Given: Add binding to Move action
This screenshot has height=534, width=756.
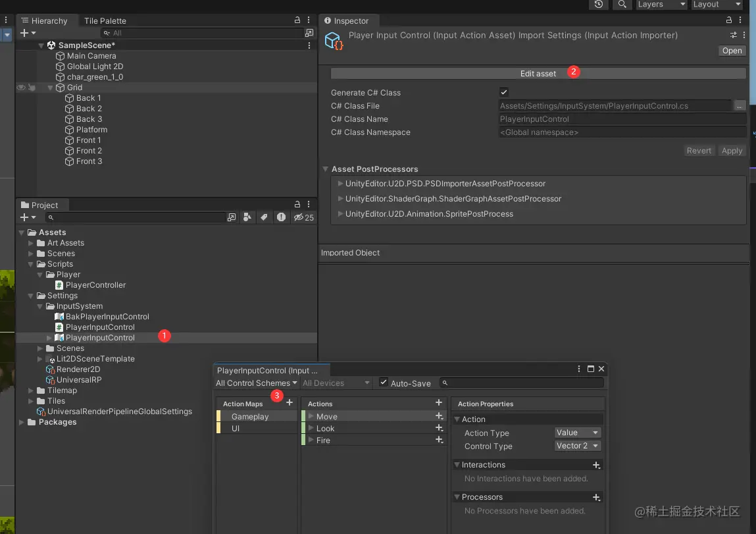Looking at the screenshot, I should tap(440, 416).
